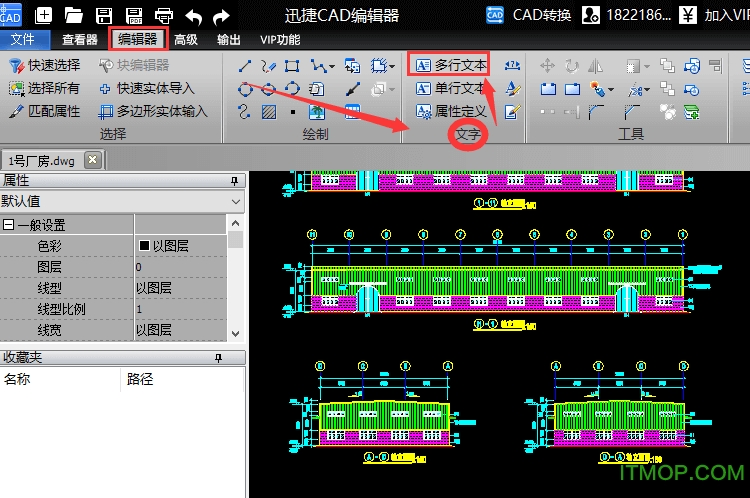This screenshot has width=750, height=498.
Task: Click the 匹配属性 match properties tool
Action: pos(45,111)
